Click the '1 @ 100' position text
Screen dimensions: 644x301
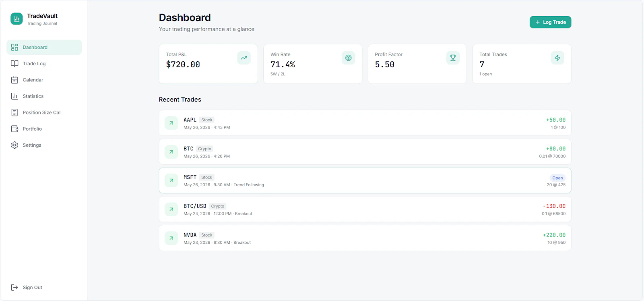[558, 127]
